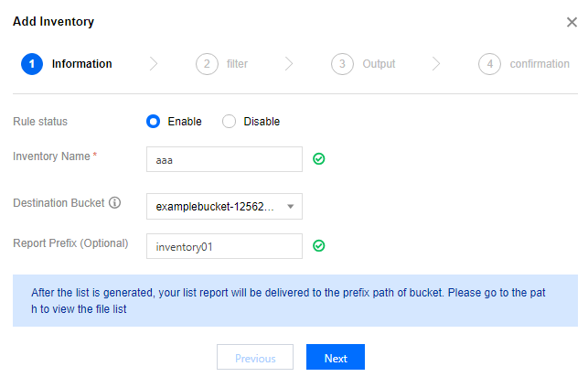This screenshot has height=377, width=588.
Task: Go to the filter step label
Action: coord(237,64)
